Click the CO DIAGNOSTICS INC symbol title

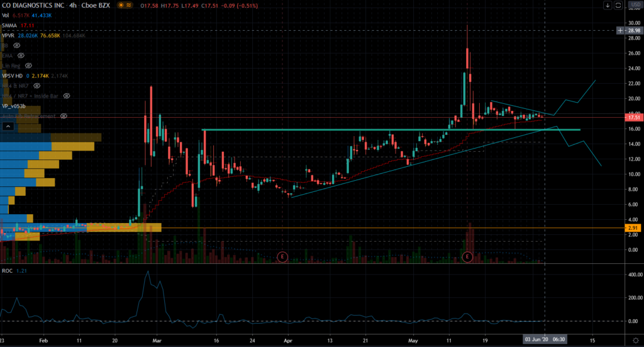point(33,5)
